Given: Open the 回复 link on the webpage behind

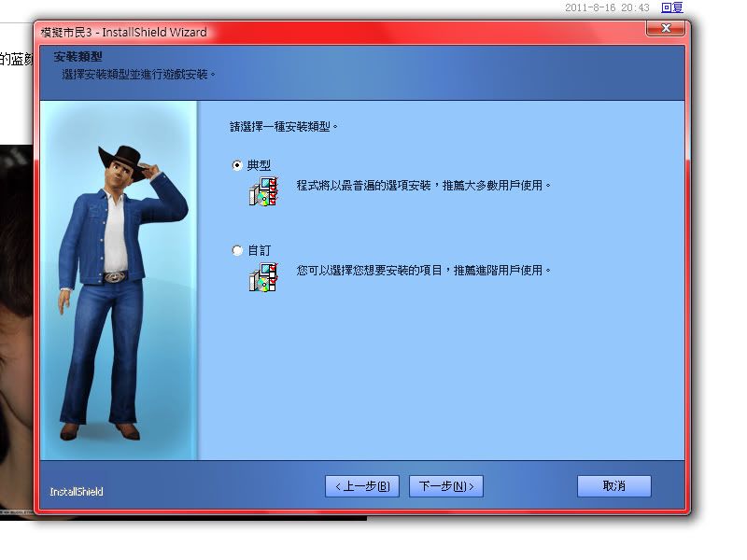Looking at the screenshot, I should (x=672, y=7).
